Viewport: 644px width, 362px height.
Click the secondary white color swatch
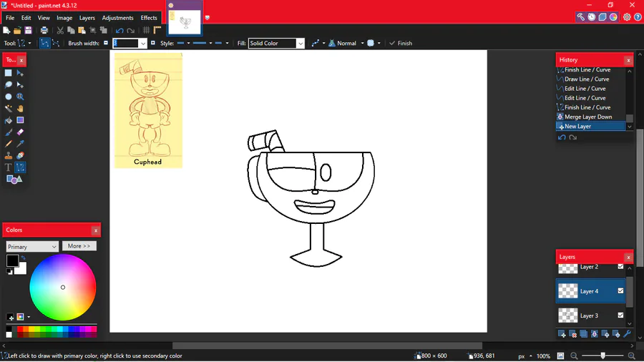(x=21, y=269)
